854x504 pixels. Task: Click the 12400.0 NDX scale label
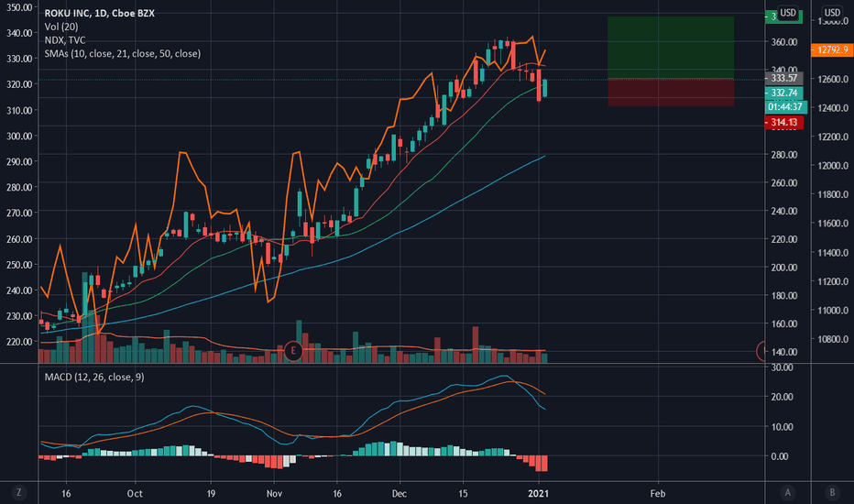point(833,108)
